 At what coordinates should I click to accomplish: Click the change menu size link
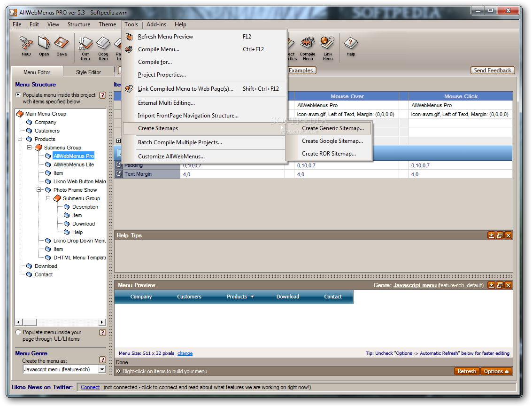pyautogui.click(x=185, y=353)
